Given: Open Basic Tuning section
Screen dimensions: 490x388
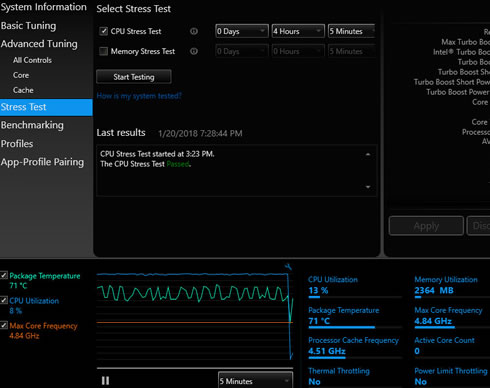Looking at the screenshot, I should [x=29, y=26].
